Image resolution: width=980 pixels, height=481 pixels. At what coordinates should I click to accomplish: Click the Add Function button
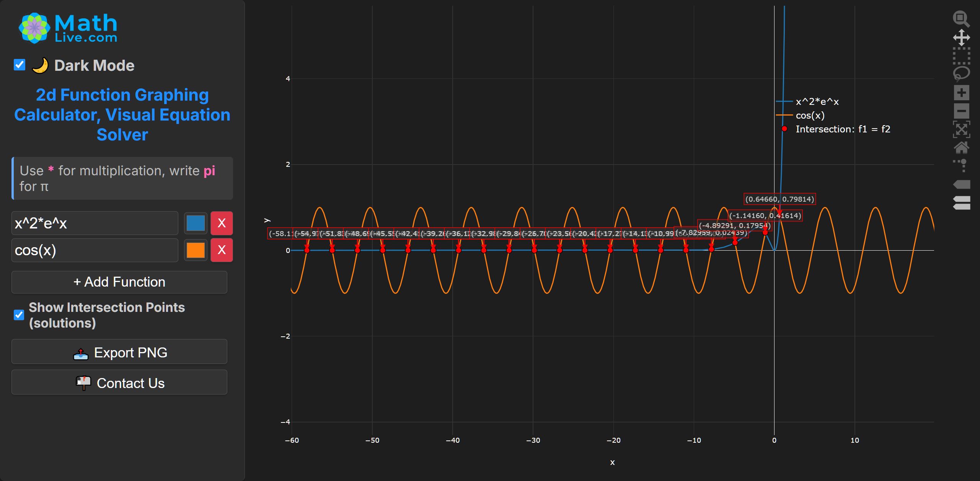pos(119,282)
